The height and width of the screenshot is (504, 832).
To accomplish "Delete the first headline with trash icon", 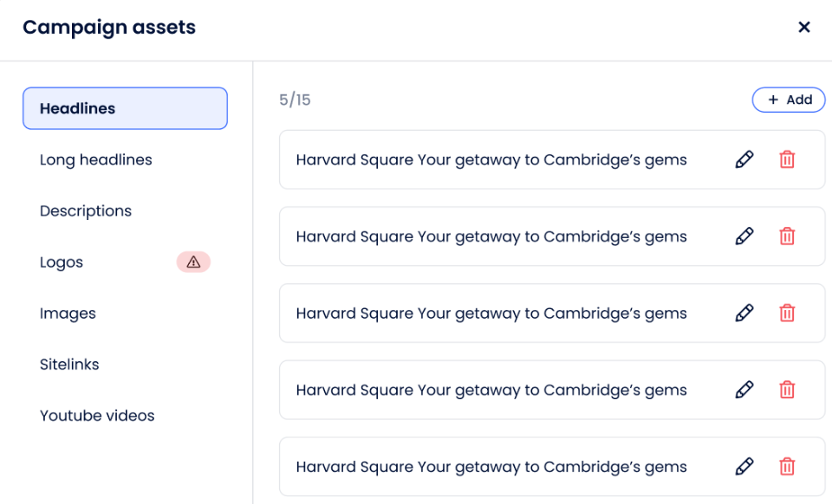I will (787, 159).
